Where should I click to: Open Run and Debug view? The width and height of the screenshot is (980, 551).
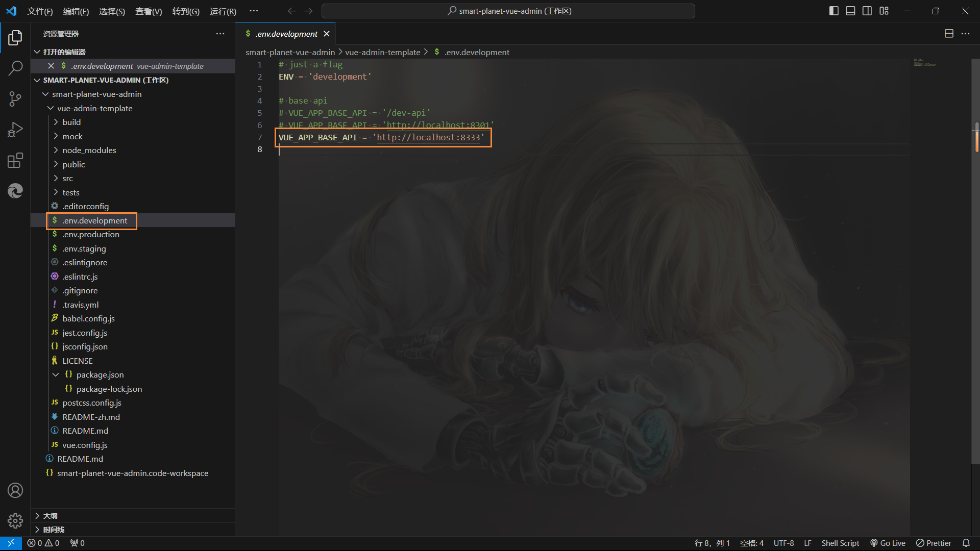[x=15, y=130]
